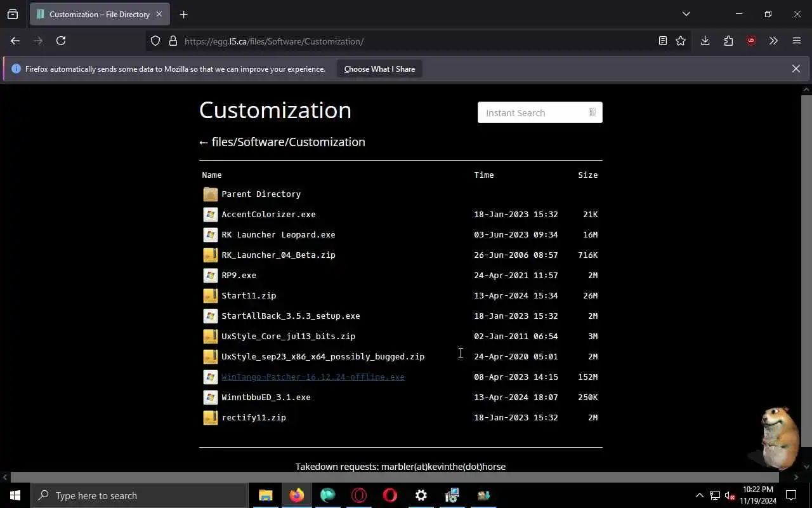The image size is (812, 508).
Task: Download WinTango-Patcher-16.12.24-offline.exe
Action: [313, 377]
